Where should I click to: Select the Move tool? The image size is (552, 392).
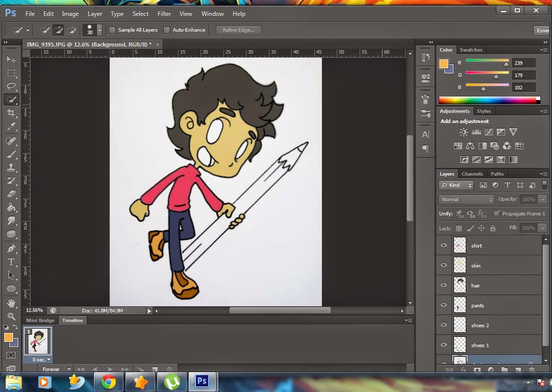pos(11,59)
